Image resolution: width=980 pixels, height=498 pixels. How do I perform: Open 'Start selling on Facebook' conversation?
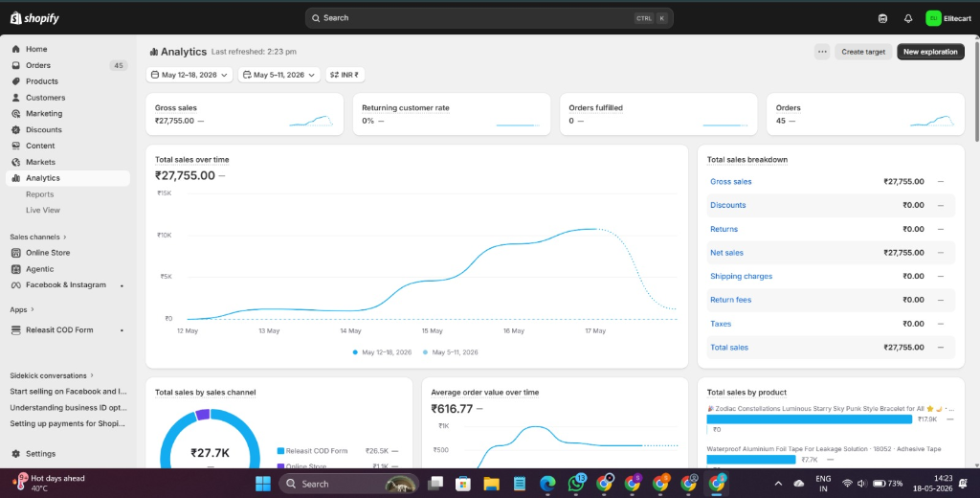[68, 392]
